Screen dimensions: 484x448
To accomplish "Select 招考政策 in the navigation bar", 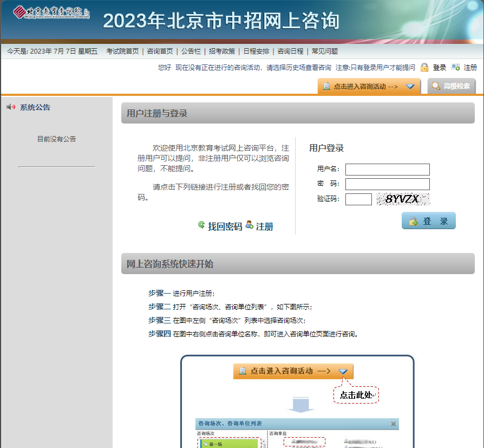I will click(x=222, y=51).
